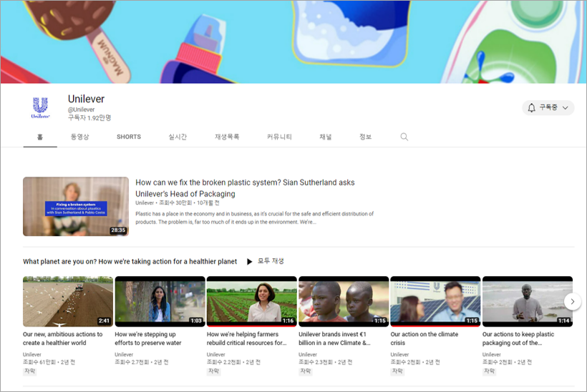Click the subscriber count 구독자 1.92만명
Viewport: 587px width, 392px height.
coord(89,118)
